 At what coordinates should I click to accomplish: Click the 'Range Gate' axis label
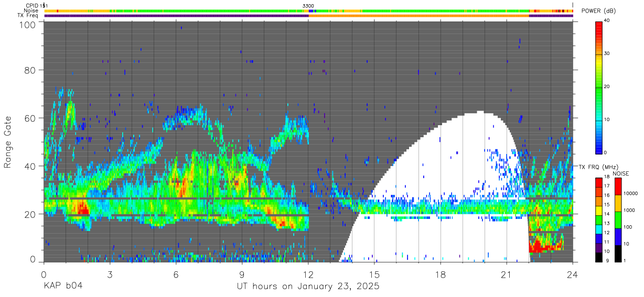8,142
